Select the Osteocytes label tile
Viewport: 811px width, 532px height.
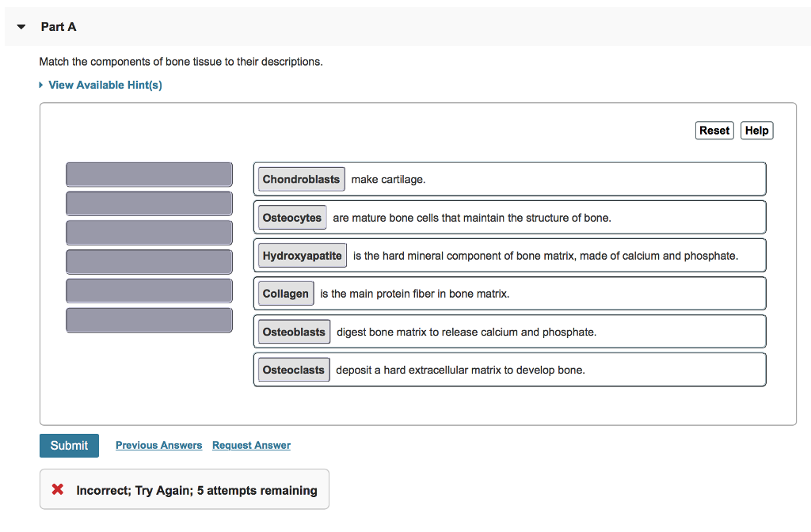[x=293, y=217]
